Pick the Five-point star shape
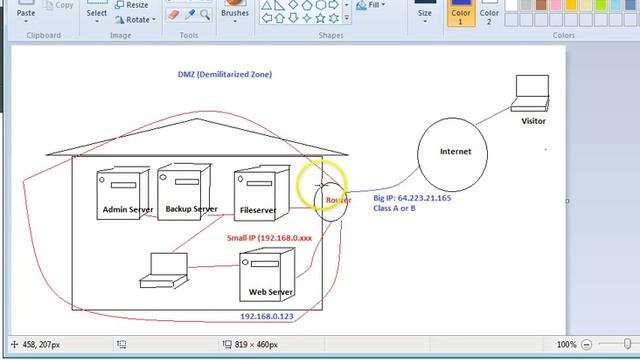The height and width of the screenshot is (360, 640). click(x=320, y=18)
